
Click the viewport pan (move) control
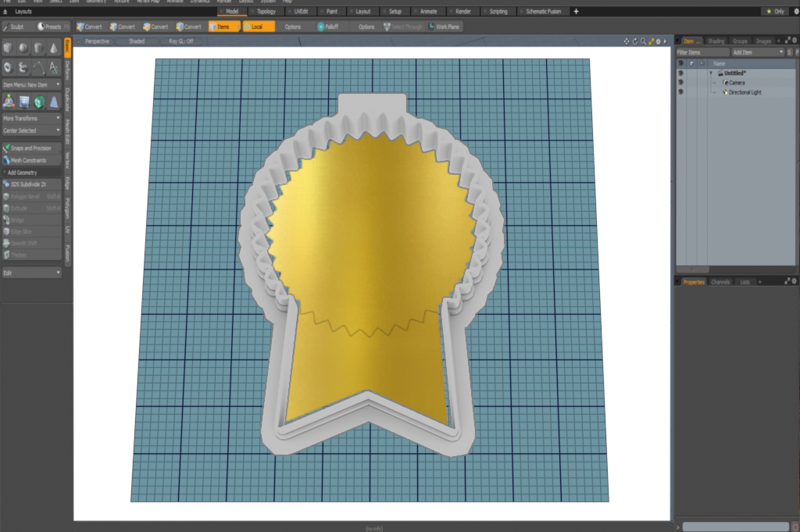coord(627,41)
